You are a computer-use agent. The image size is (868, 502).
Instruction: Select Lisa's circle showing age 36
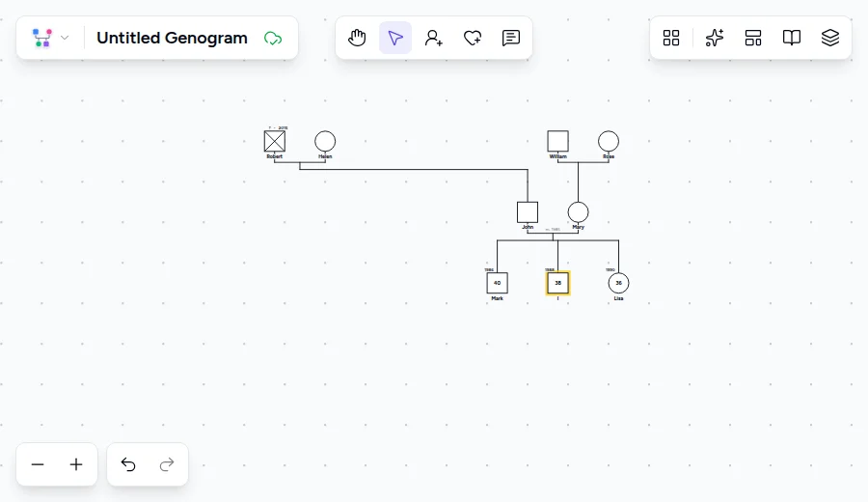click(618, 283)
